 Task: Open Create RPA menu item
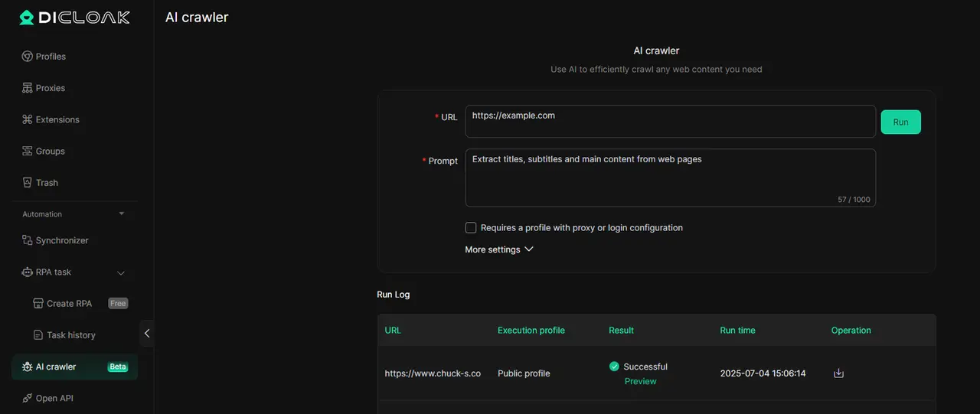pyautogui.click(x=69, y=304)
